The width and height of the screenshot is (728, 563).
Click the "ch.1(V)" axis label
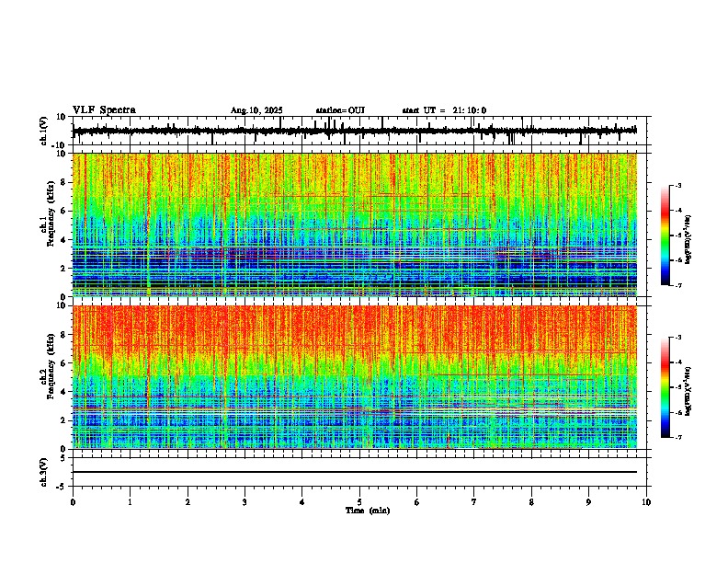click(x=44, y=131)
